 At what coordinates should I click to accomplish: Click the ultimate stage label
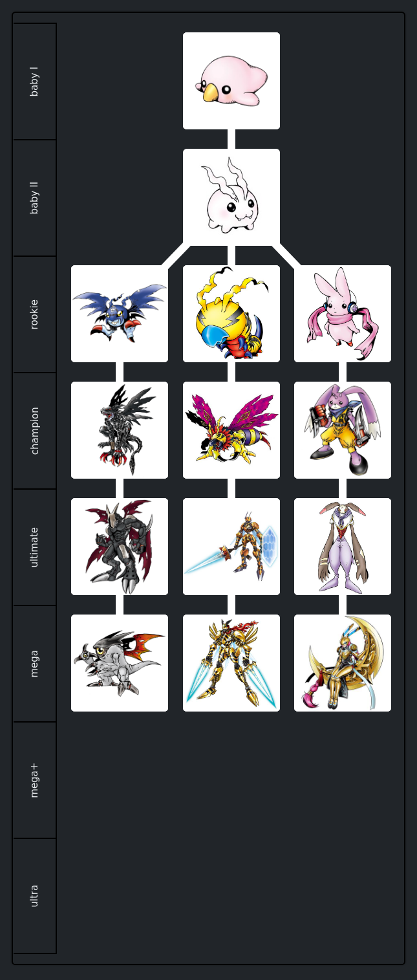(x=34, y=547)
